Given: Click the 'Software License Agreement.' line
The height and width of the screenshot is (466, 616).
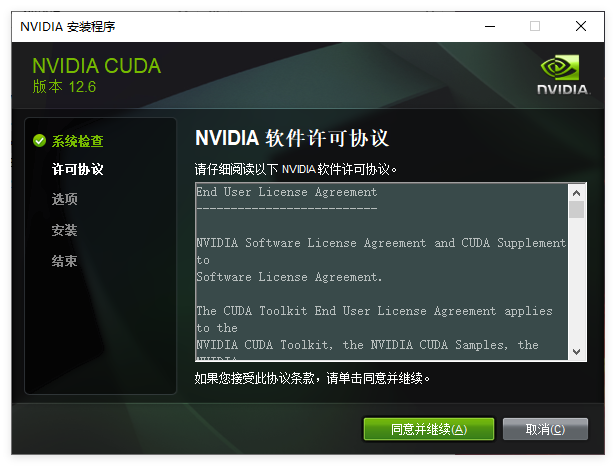Looking at the screenshot, I should pyautogui.click(x=289, y=277).
